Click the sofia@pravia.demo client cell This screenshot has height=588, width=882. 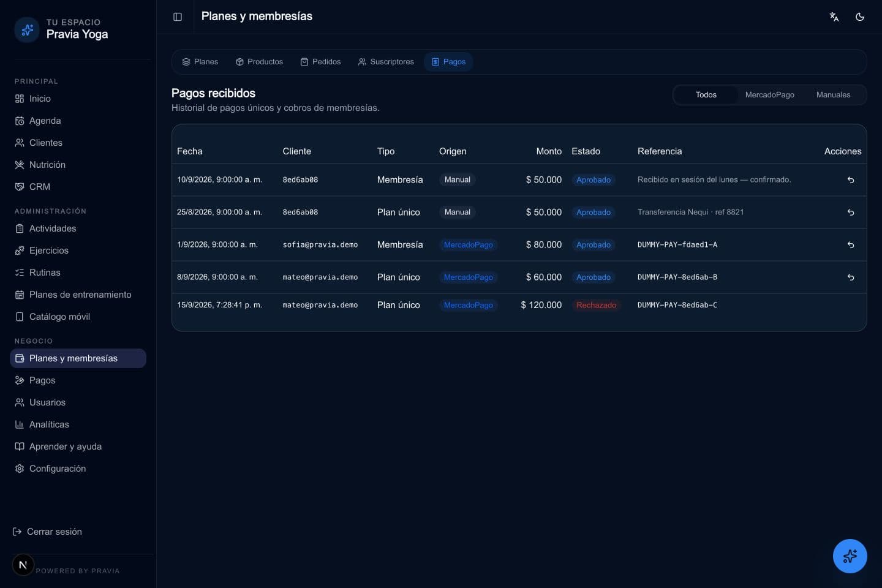click(320, 245)
